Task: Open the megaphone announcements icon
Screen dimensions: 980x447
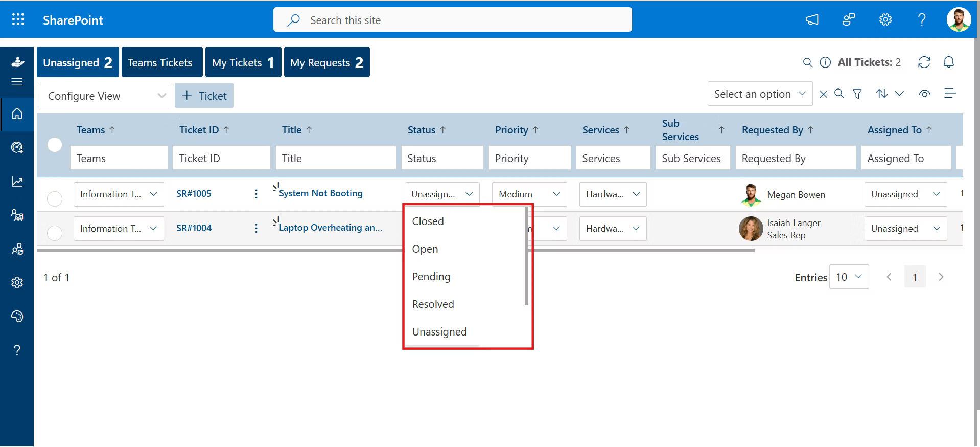Action: [812, 20]
